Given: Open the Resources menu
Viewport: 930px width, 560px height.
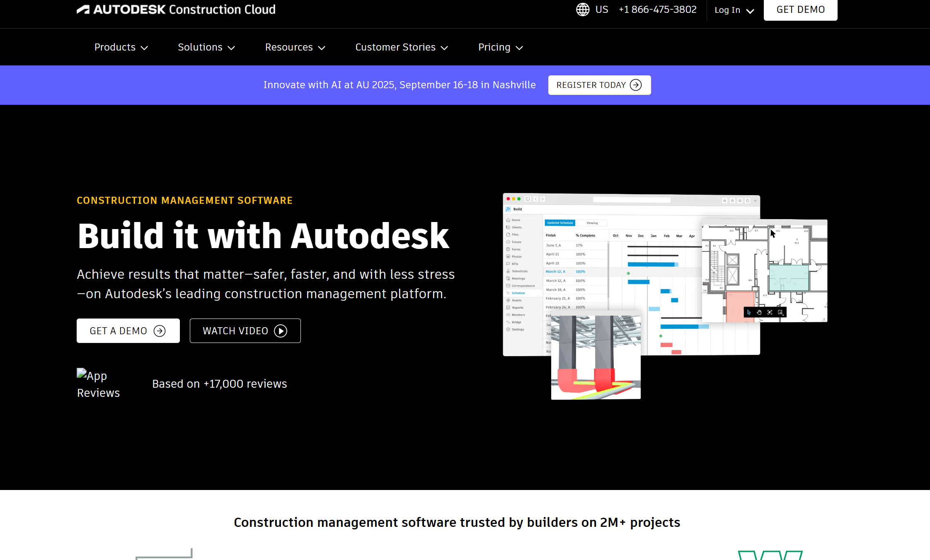Looking at the screenshot, I should (295, 47).
